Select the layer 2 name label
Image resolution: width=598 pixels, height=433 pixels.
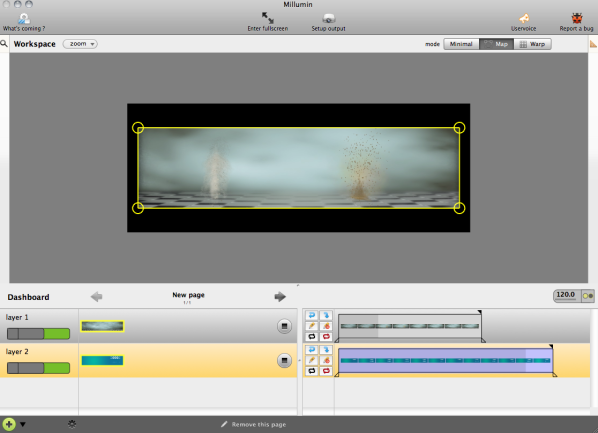(x=17, y=352)
